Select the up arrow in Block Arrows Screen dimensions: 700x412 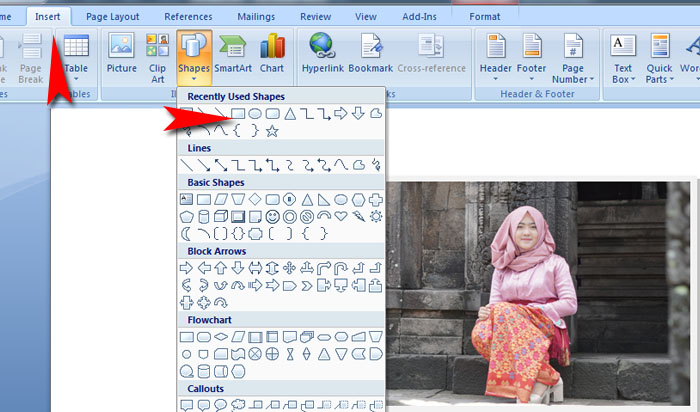click(x=221, y=268)
